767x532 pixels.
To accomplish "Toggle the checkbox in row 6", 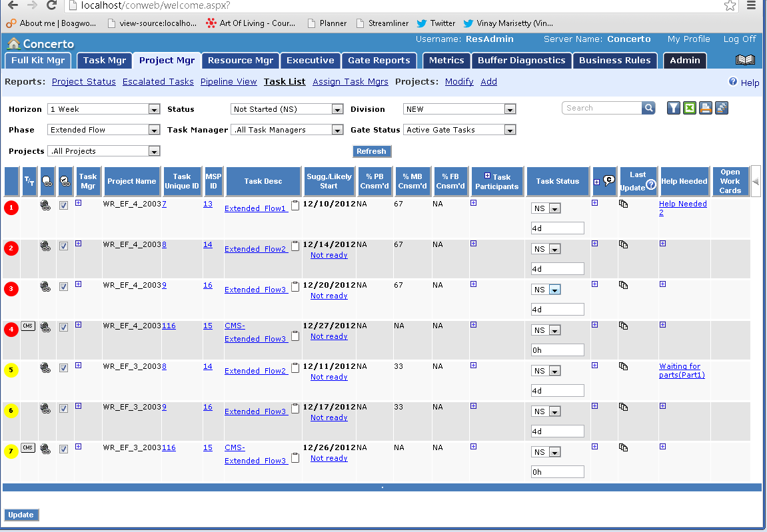I will click(63, 408).
